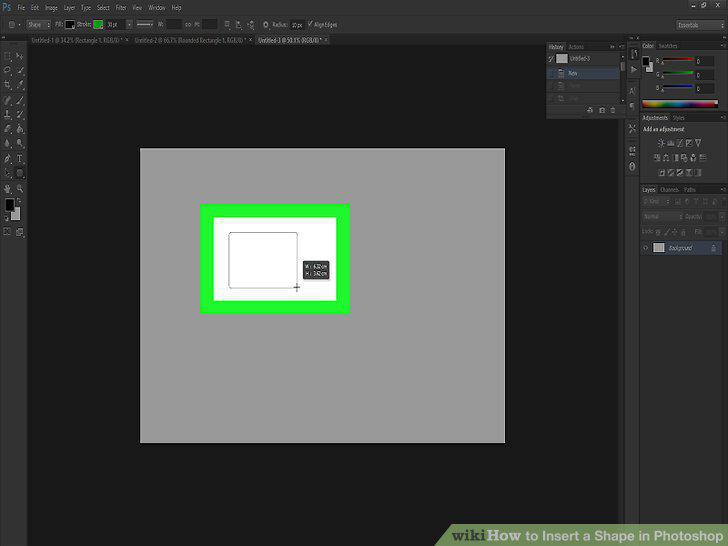The image size is (728, 546).
Task: Select the Move tool
Action: [20, 56]
